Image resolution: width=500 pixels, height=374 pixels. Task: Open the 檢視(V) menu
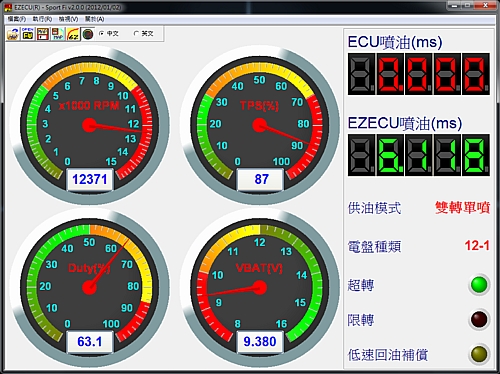tap(68, 19)
